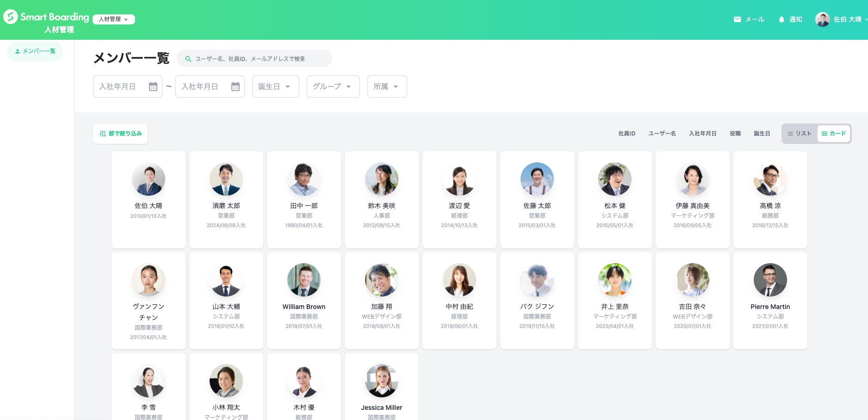The width and height of the screenshot is (868, 420).
Task: Click 高橋 涼 card photo
Action: tap(770, 179)
